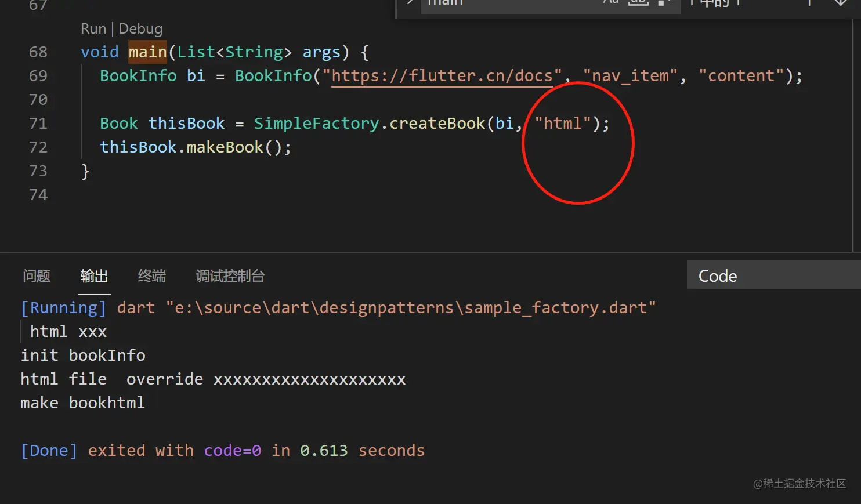Screen dimensions: 861x504
Task: Open the 终端 panel tab
Action: [152, 276]
